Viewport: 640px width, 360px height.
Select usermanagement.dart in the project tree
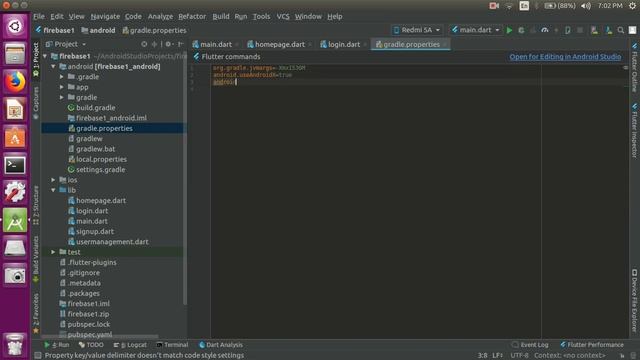tap(112, 242)
